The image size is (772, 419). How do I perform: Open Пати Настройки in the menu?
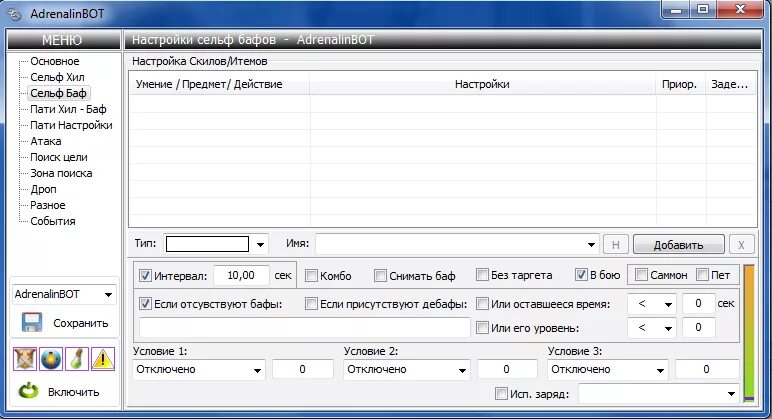[x=71, y=125]
